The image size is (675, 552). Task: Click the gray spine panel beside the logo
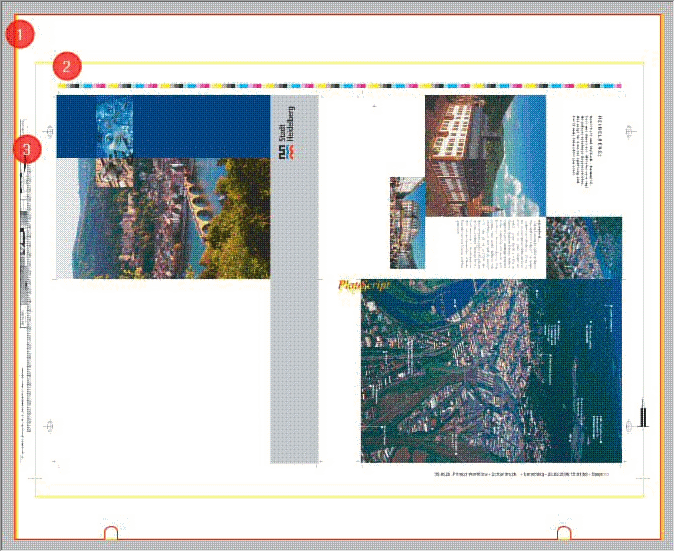(294, 320)
